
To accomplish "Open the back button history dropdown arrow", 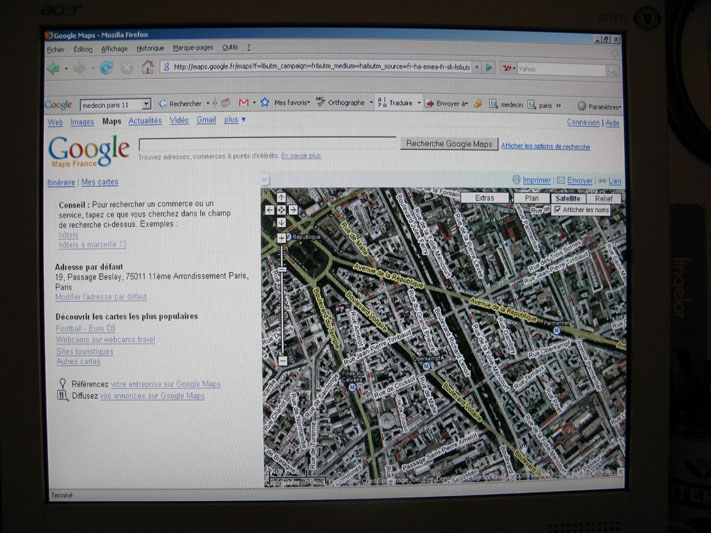I will point(66,68).
